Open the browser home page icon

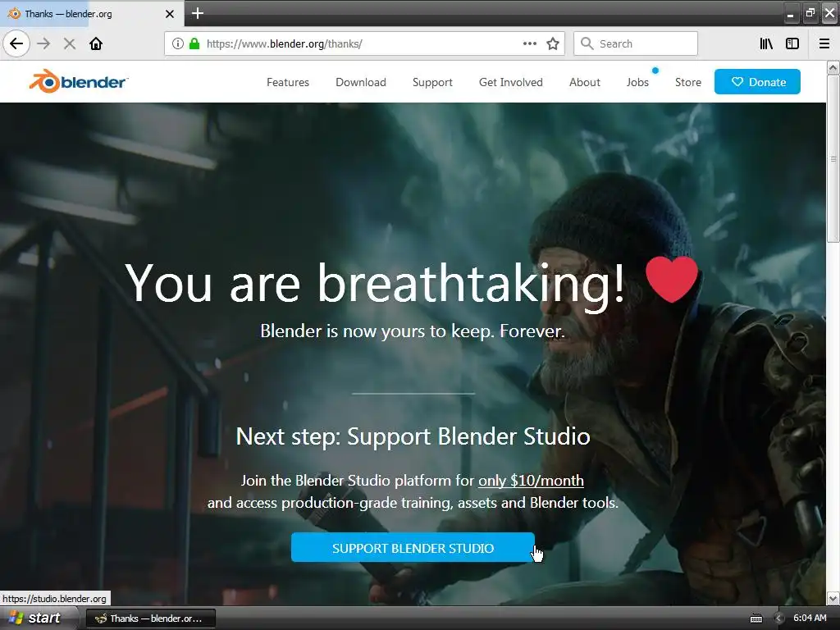[x=96, y=43]
